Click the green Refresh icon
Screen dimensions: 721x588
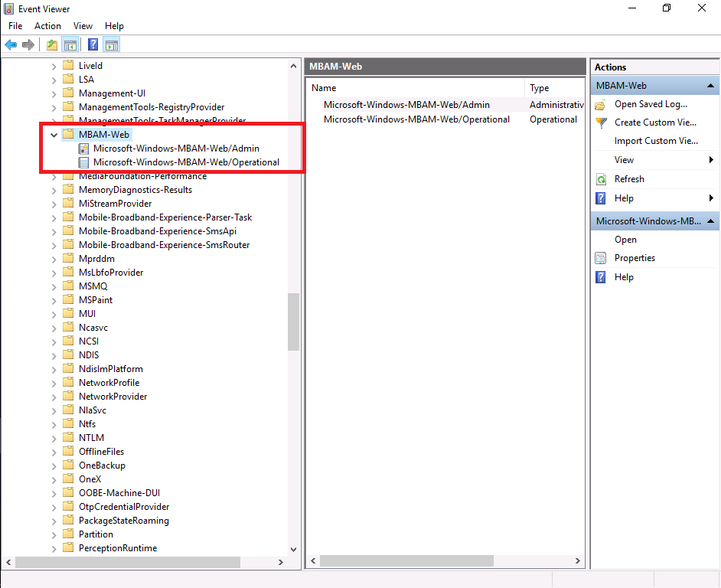pos(601,179)
